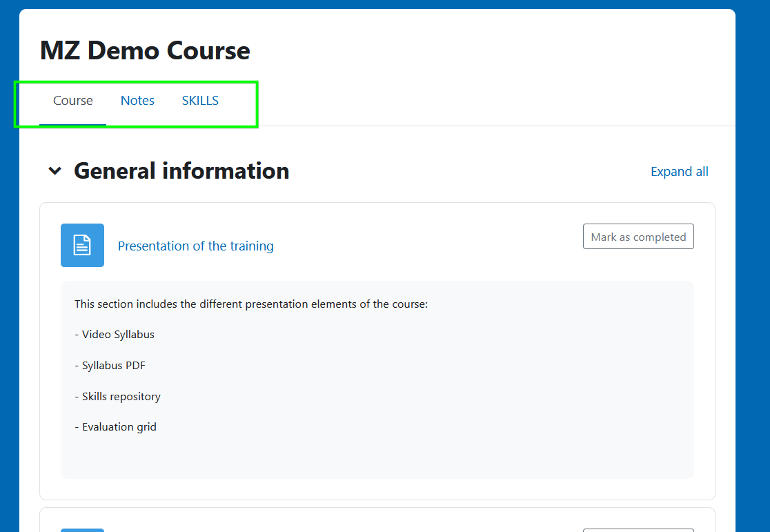Click the Syllabus PDF list line
This screenshot has height=532, width=770.
(x=110, y=366)
